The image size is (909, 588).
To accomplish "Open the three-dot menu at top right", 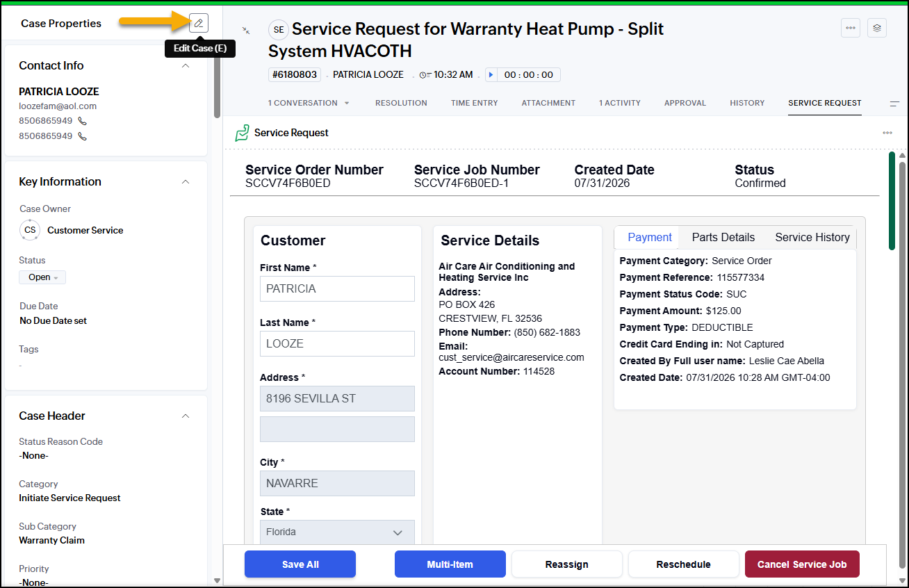I will point(851,28).
